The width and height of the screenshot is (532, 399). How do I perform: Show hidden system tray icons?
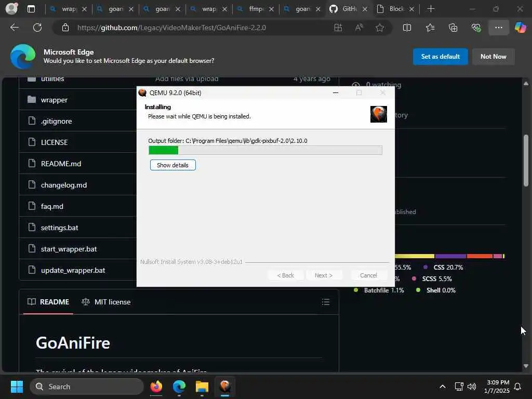[x=443, y=387]
